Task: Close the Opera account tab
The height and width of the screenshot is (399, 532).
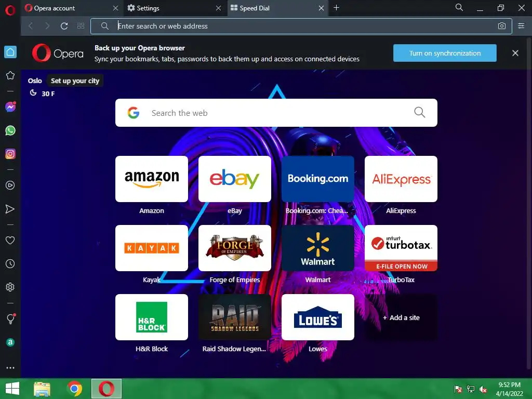Action: pos(115,8)
